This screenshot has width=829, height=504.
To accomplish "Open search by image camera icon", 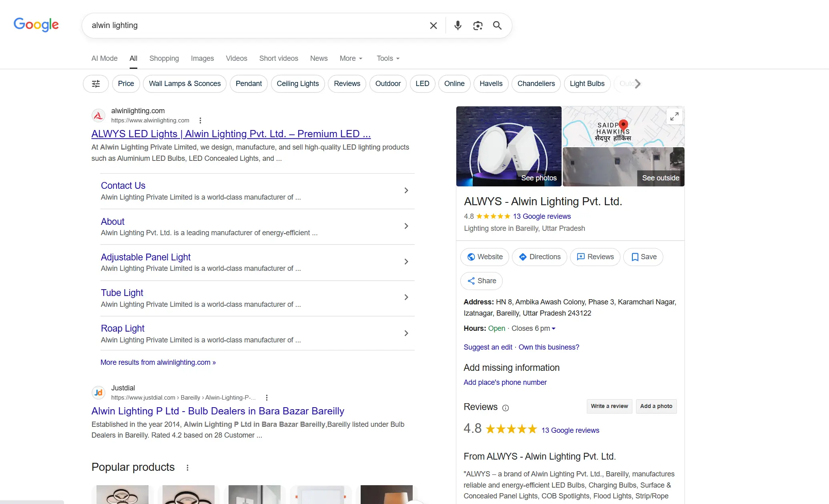I will coord(478,26).
